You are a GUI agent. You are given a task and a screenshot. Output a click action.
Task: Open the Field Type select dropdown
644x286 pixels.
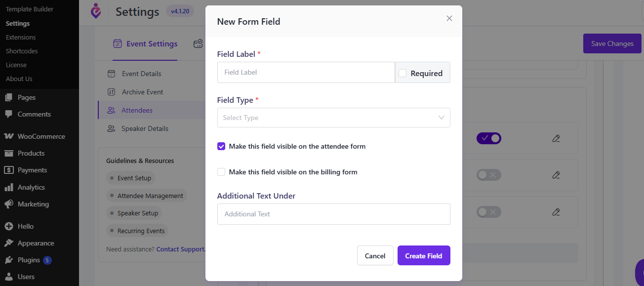click(334, 118)
